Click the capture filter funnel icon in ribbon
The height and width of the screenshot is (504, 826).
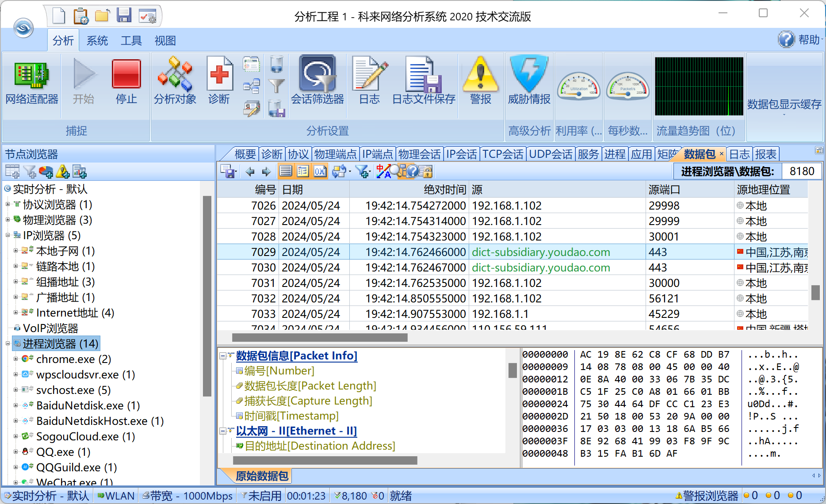(276, 86)
